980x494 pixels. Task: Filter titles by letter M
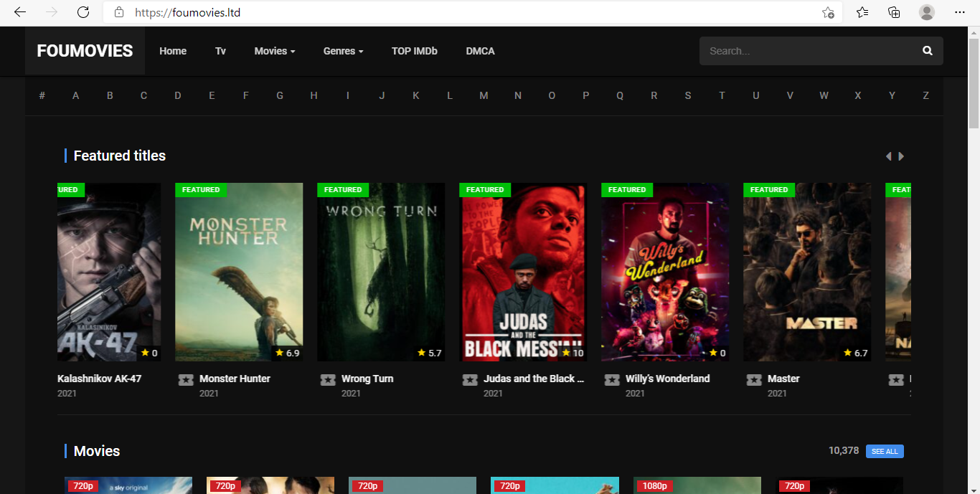[484, 95]
